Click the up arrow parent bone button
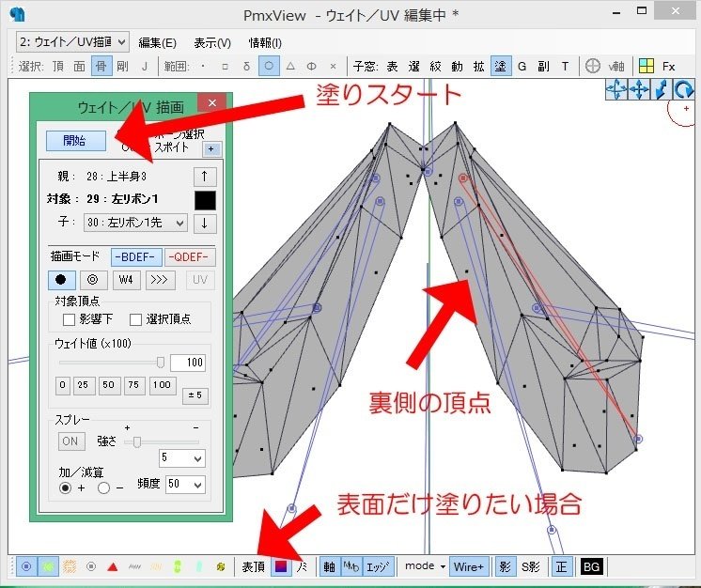 tap(205, 177)
